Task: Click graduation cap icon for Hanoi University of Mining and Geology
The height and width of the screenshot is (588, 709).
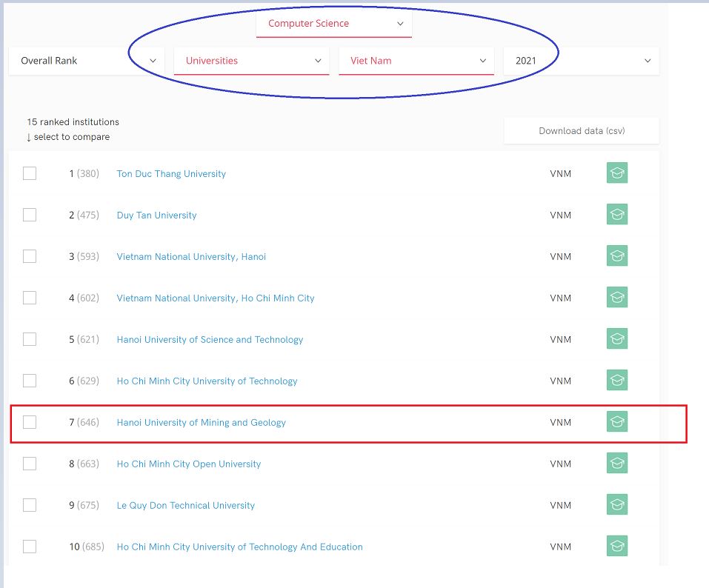Action: (x=616, y=422)
